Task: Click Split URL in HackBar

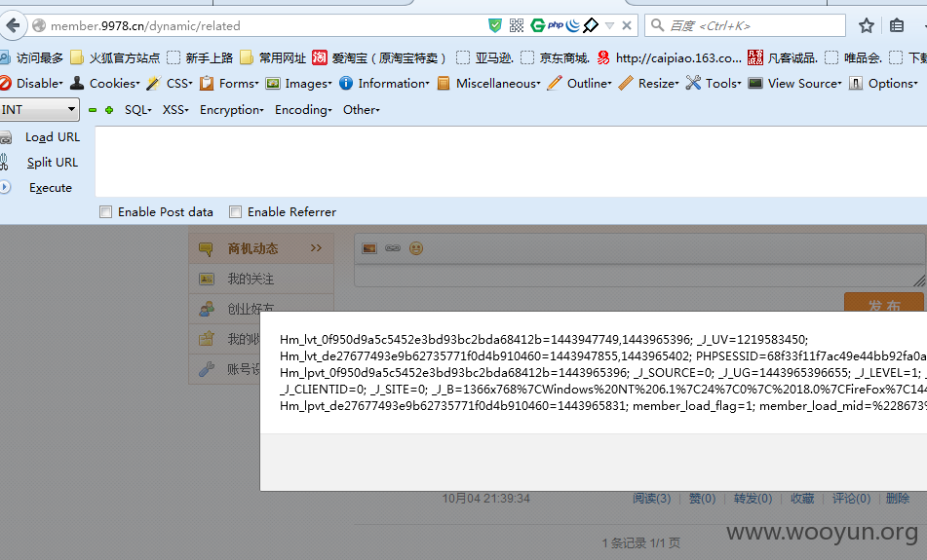Action: 52,163
